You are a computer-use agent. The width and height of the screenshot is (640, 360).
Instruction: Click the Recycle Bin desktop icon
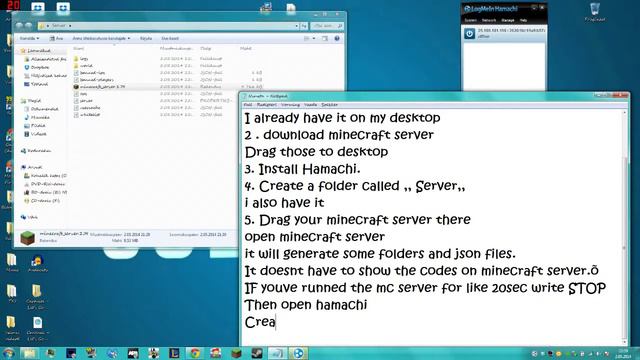(595, 12)
